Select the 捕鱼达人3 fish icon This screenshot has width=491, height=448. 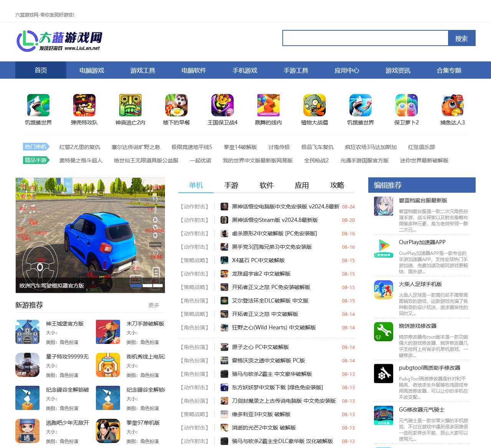tap(453, 105)
